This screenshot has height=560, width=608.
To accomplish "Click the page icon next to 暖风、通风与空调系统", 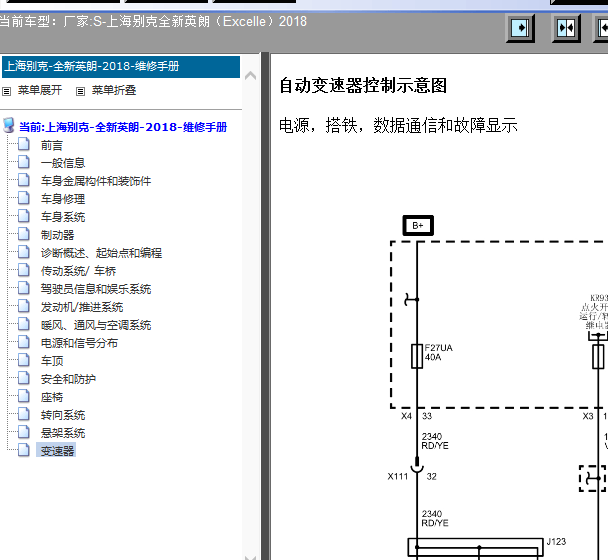I will click(x=24, y=323).
